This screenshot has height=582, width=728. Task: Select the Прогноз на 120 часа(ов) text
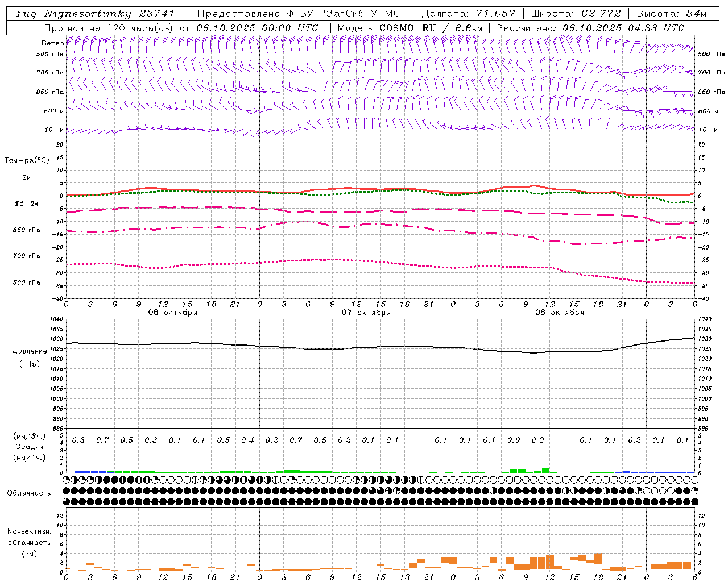(109, 28)
